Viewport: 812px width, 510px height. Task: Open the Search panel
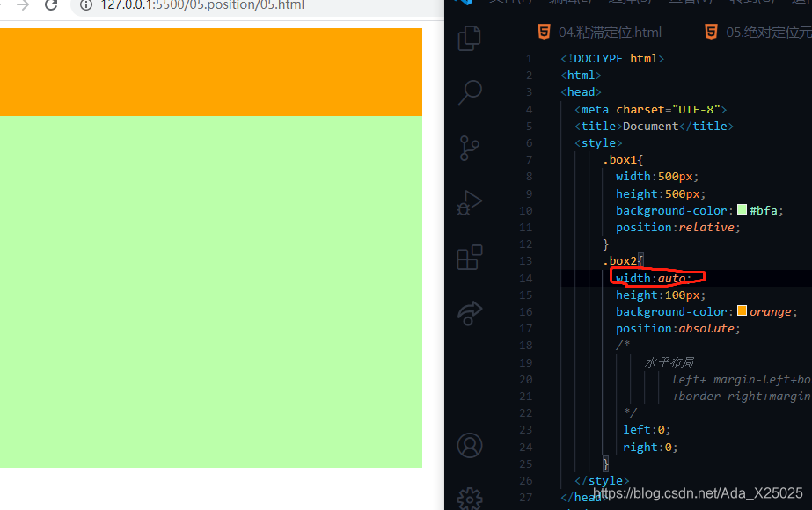[x=470, y=92]
